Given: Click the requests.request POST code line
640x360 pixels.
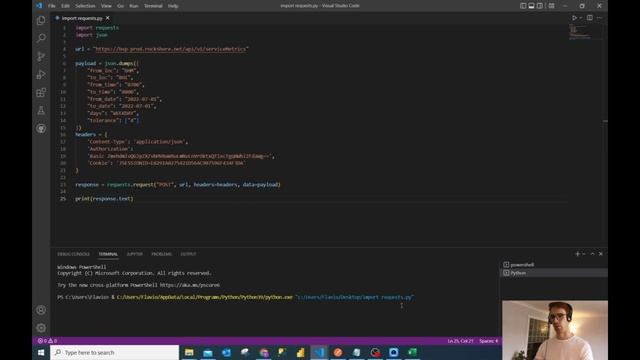Looking at the screenshot, I should pyautogui.click(x=178, y=184).
